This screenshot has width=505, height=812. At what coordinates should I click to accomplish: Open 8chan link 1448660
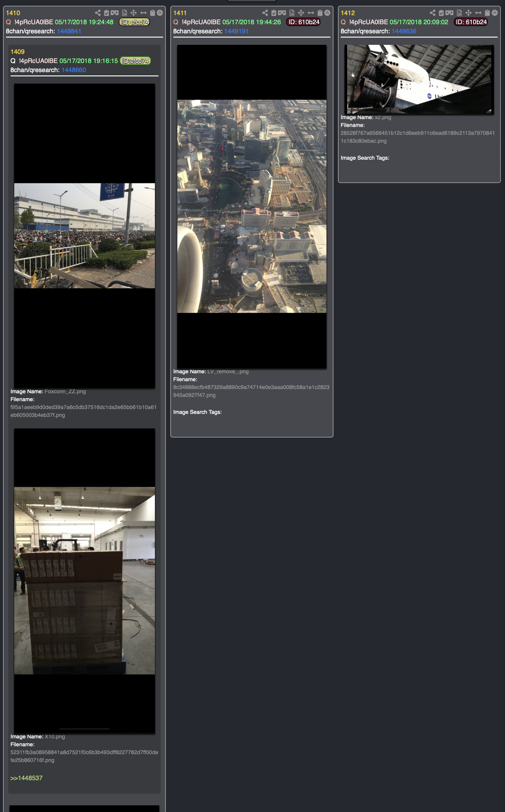[x=74, y=70]
